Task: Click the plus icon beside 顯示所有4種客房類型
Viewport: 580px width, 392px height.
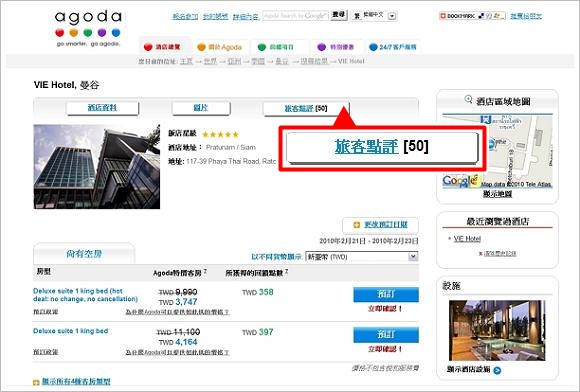Action: (x=36, y=382)
